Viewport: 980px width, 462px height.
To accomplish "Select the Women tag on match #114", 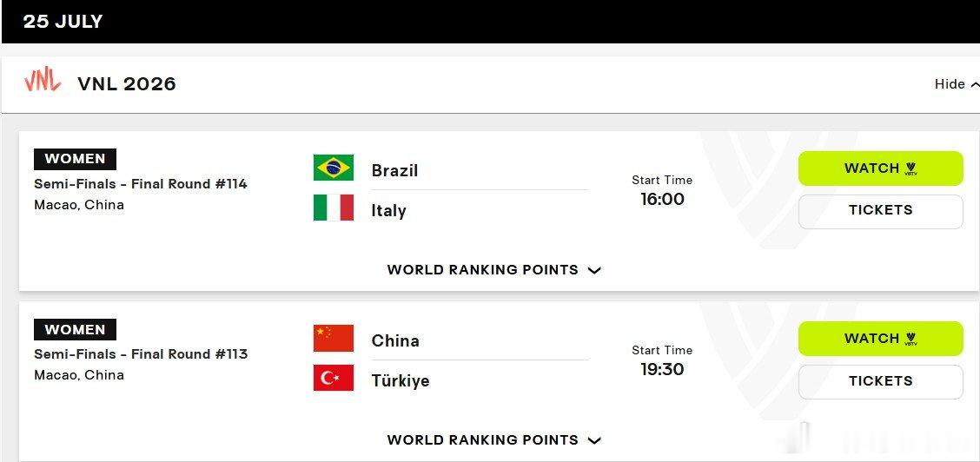I will pos(75,159).
